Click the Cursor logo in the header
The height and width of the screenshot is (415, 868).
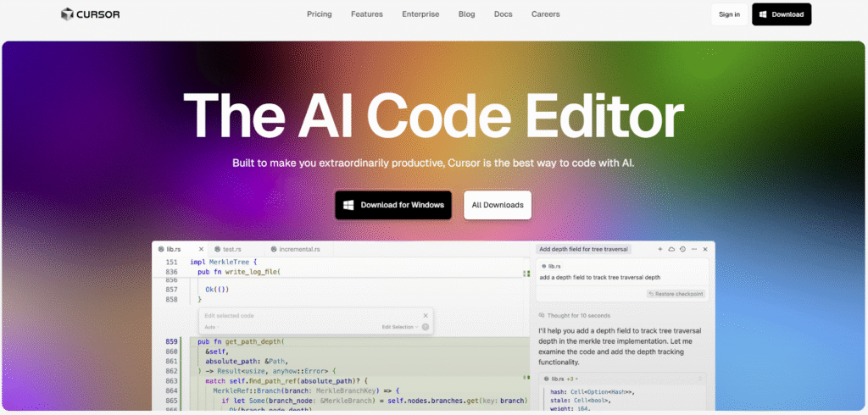pos(90,14)
